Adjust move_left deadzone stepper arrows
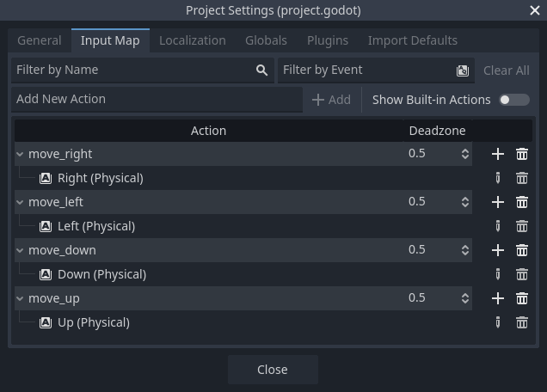The width and height of the screenshot is (547, 392). [x=465, y=202]
